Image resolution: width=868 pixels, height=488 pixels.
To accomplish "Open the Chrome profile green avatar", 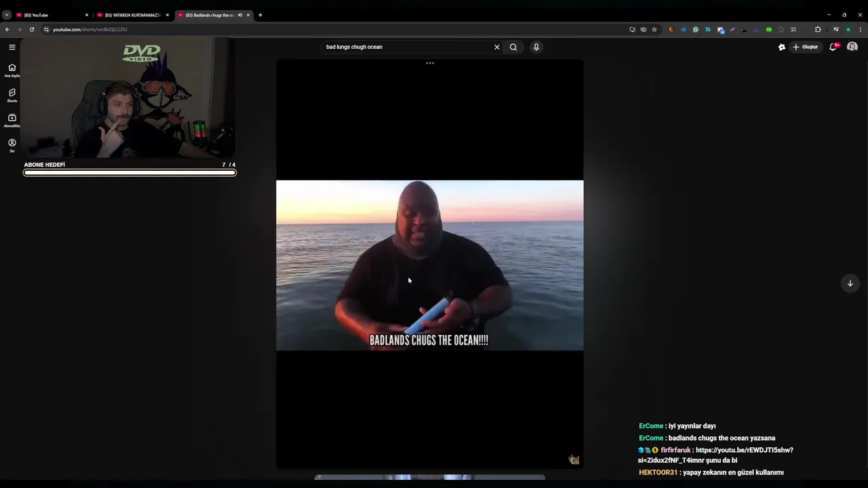I will point(848,29).
